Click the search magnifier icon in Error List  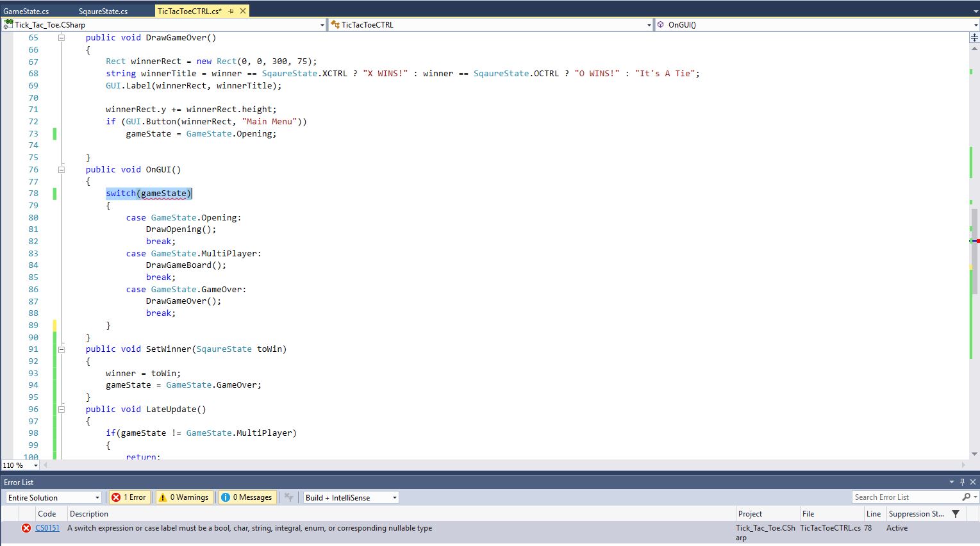[966, 497]
